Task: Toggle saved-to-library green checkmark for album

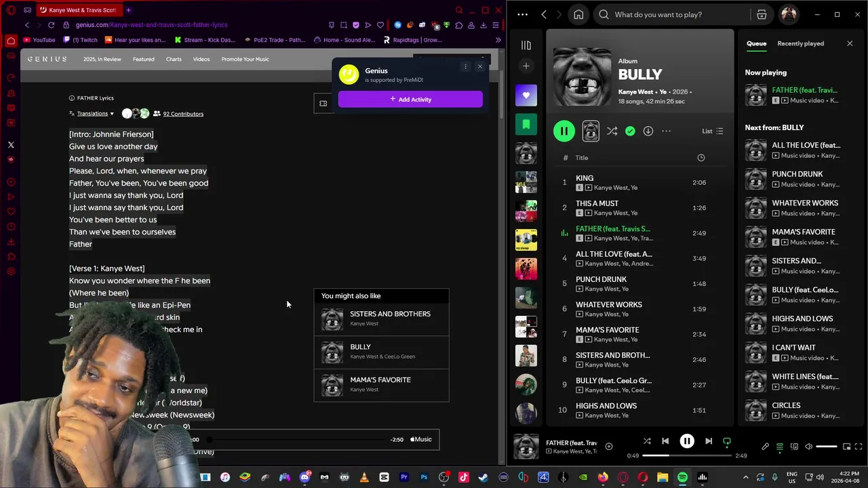Action: pos(630,131)
